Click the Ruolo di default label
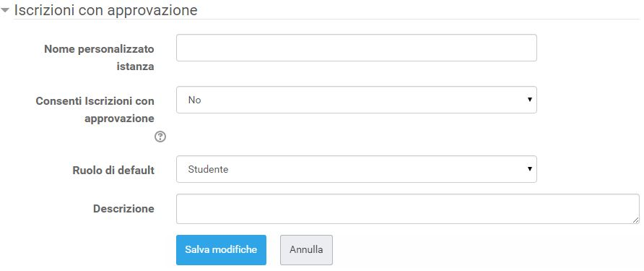Image resolution: width=644 pixels, height=271 pixels. (113, 171)
